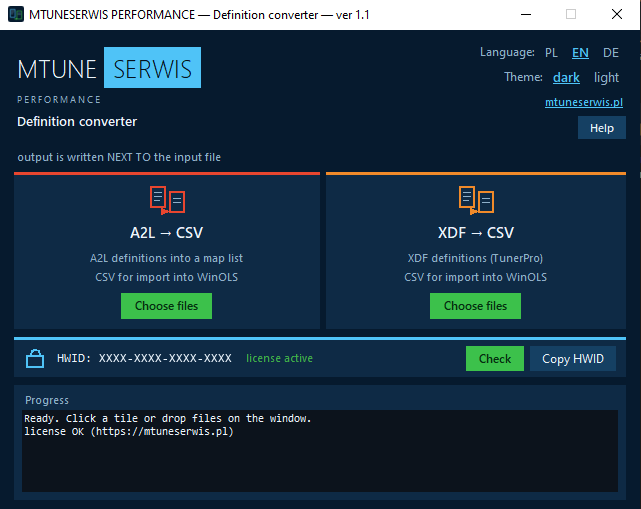Minimize the Definition converter window
Image resolution: width=641 pixels, height=509 pixels.
click(526, 14)
